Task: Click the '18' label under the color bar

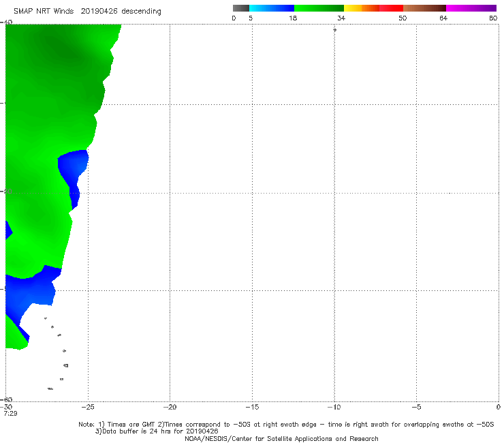Action: 293,18
